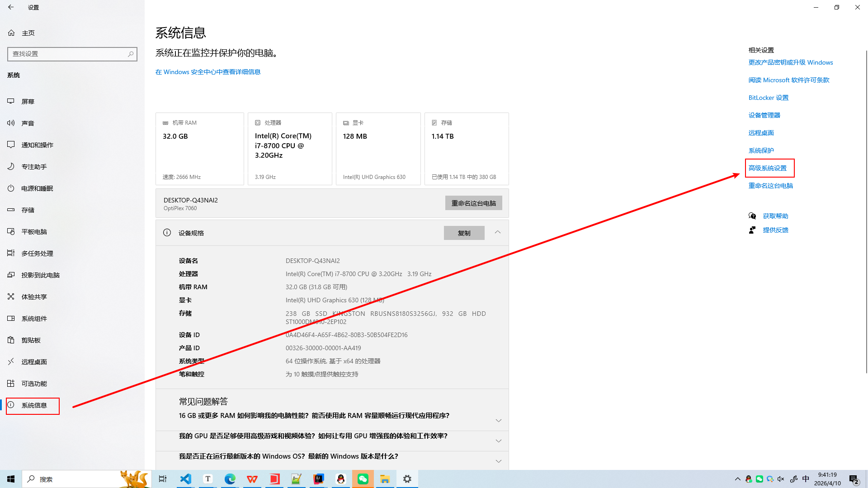Open the Task View icon on the taskbar
Viewport: 868px width, 488px height.
(x=163, y=479)
